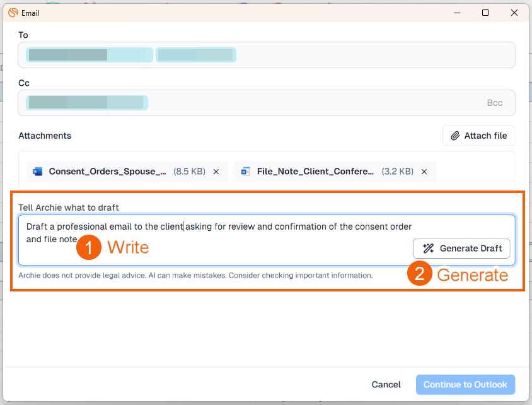Maximize the Email window

pos(485,13)
